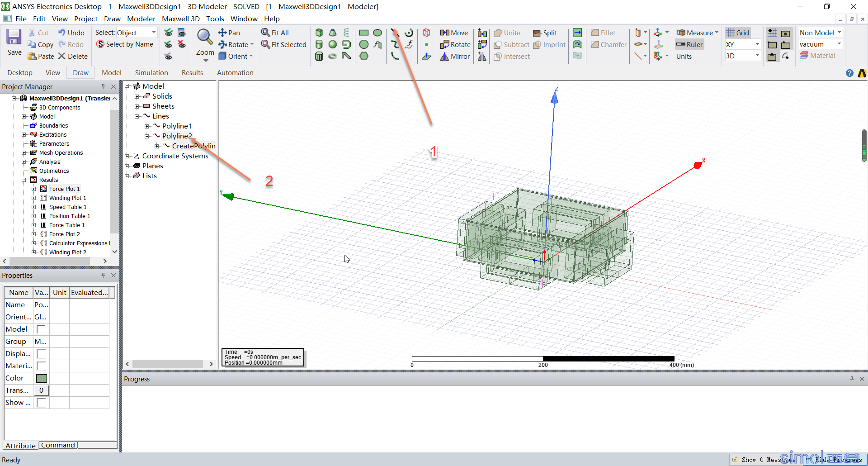
Task: Click the Fit All button
Action: 275,33
